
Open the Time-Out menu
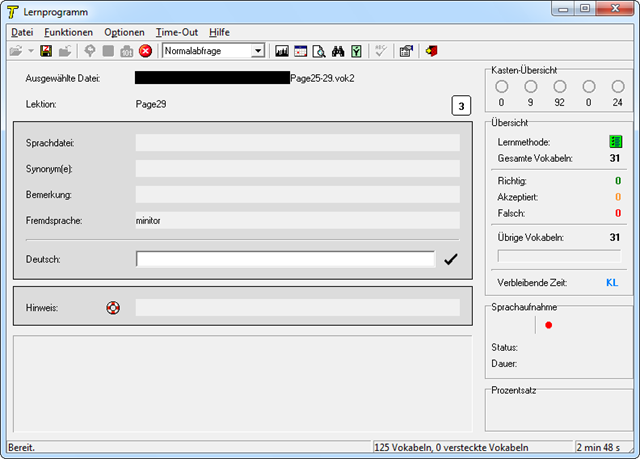[x=176, y=32]
